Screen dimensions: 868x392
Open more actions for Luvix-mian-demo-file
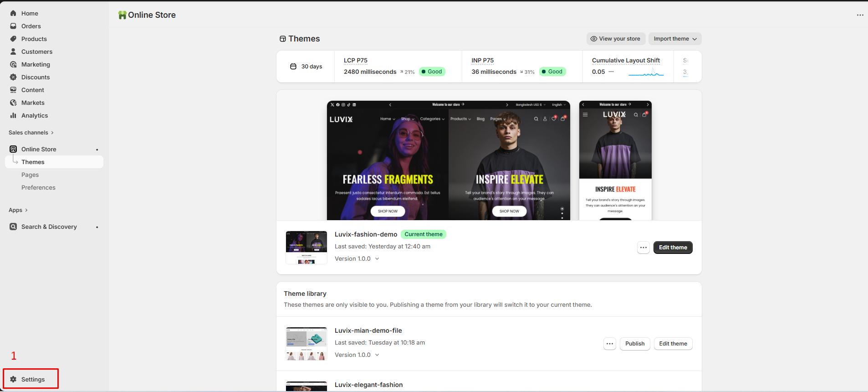click(x=609, y=344)
